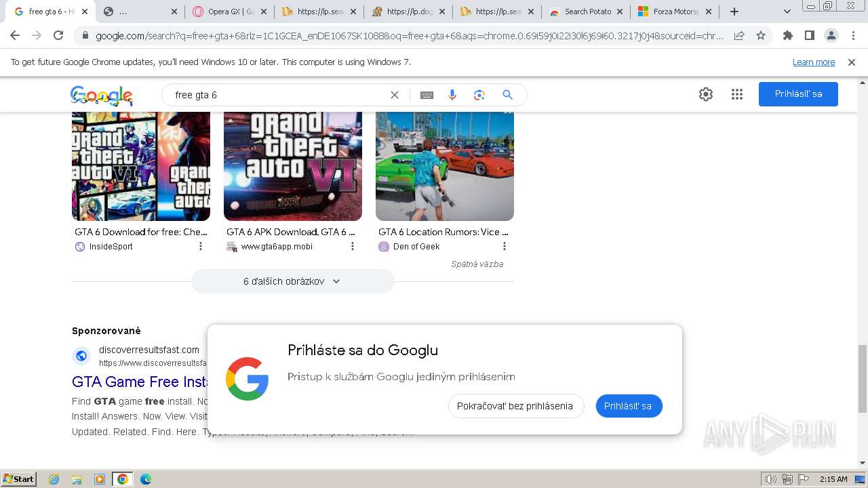The height and width of the screenshot is (488, 868).
Task: Click the Sponzorované label text
Action: (106, 331)
